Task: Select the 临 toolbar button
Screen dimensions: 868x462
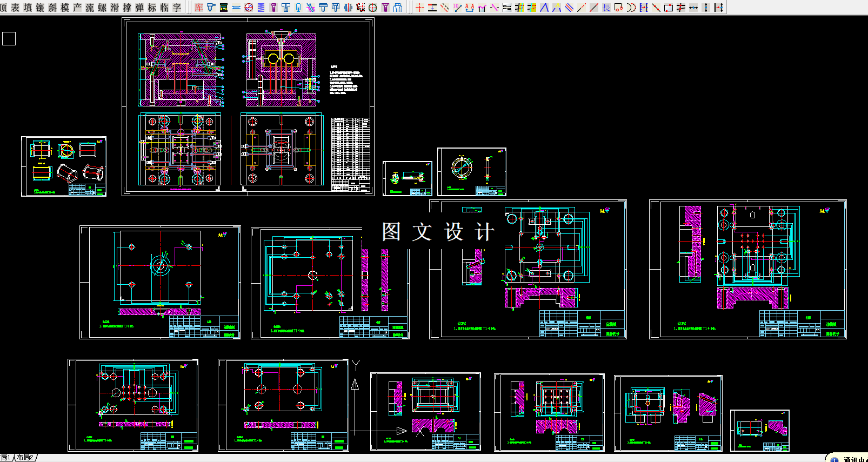Action: (164, 8)
